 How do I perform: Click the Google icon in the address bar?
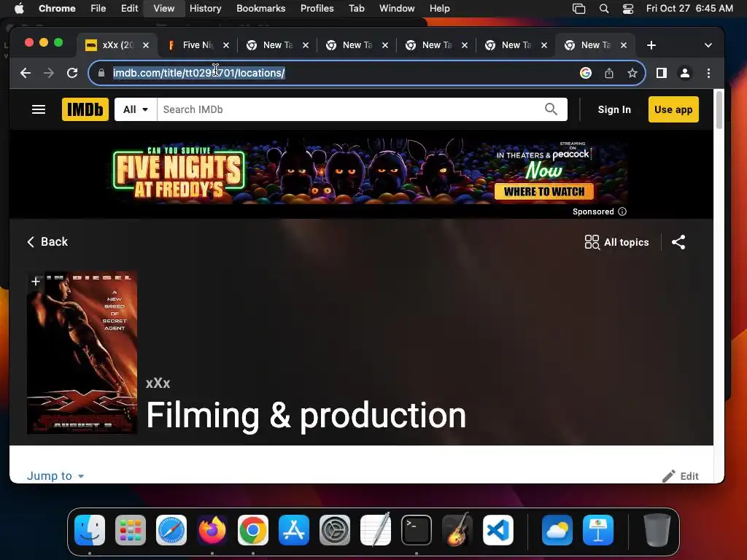point(586,73)
